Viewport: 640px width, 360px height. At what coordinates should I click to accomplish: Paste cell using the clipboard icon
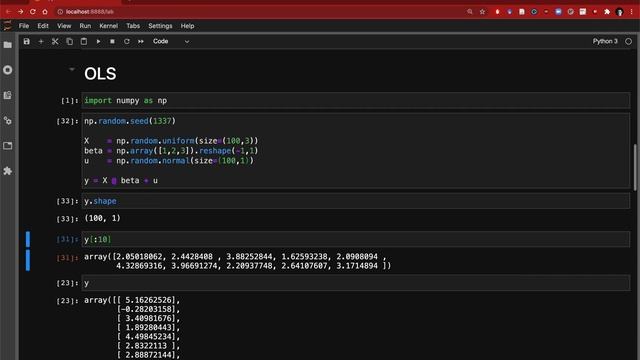click(x=84, y=41)
